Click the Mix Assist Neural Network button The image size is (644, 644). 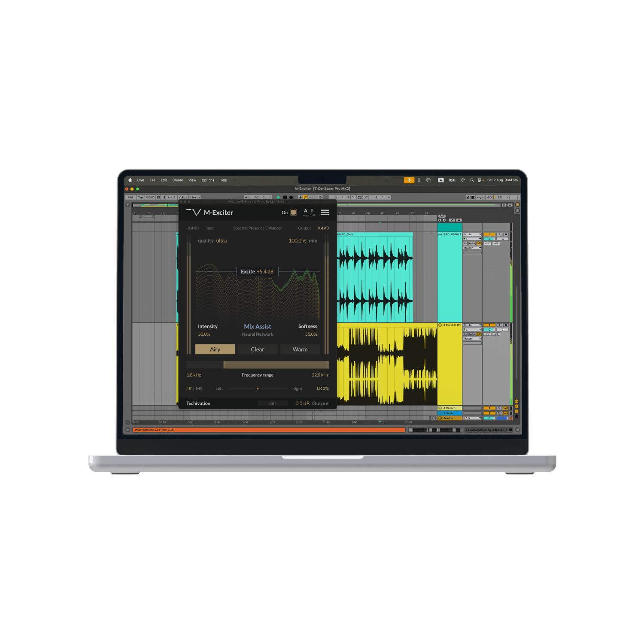(x=257, y=330)
